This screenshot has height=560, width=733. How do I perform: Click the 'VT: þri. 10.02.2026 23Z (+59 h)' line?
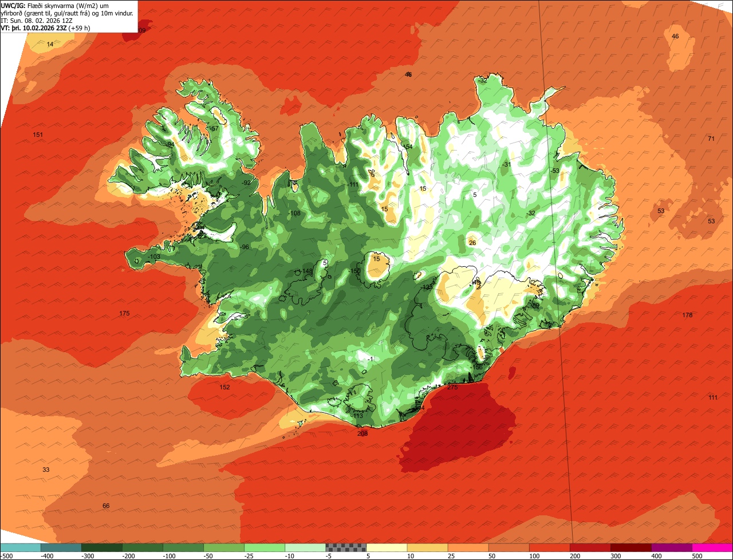(45, 28)
